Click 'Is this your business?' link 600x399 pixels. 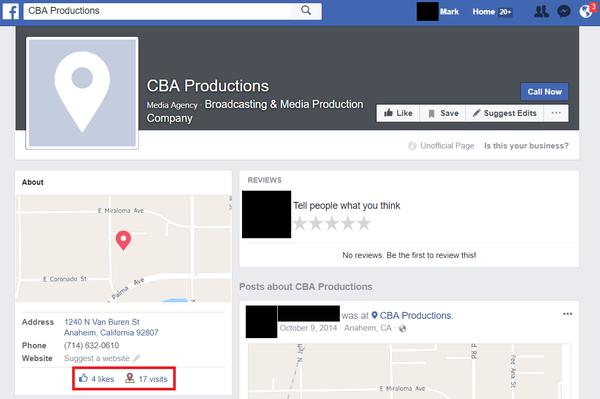tap(526, 146)
